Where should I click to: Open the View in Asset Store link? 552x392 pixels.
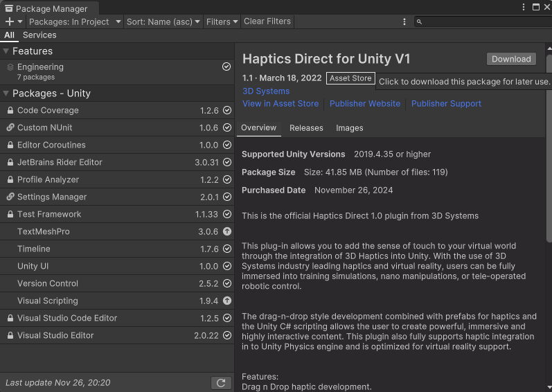click(x=281, y=104)
